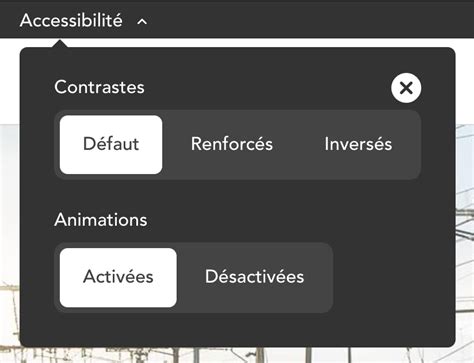The image size is (474, 363).
Task: Switch contrast to Renforcés
Action: pyautogui.click(x=232, y=145)
